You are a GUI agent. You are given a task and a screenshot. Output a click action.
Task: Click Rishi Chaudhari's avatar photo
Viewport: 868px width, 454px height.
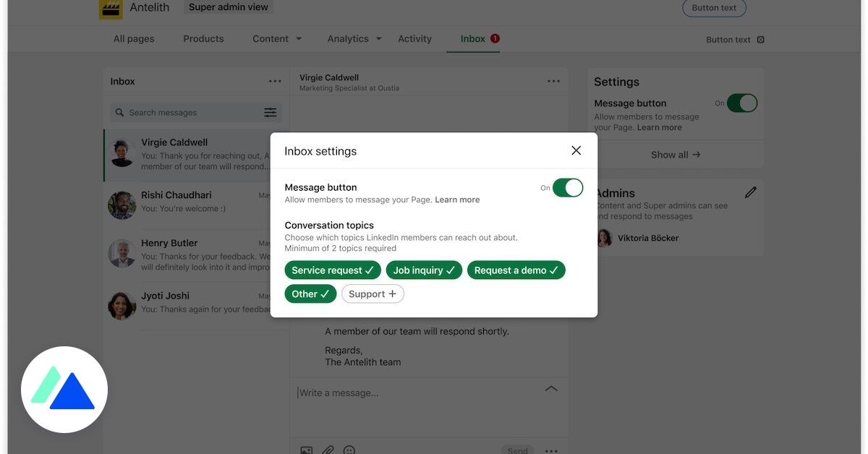[122, 205]
